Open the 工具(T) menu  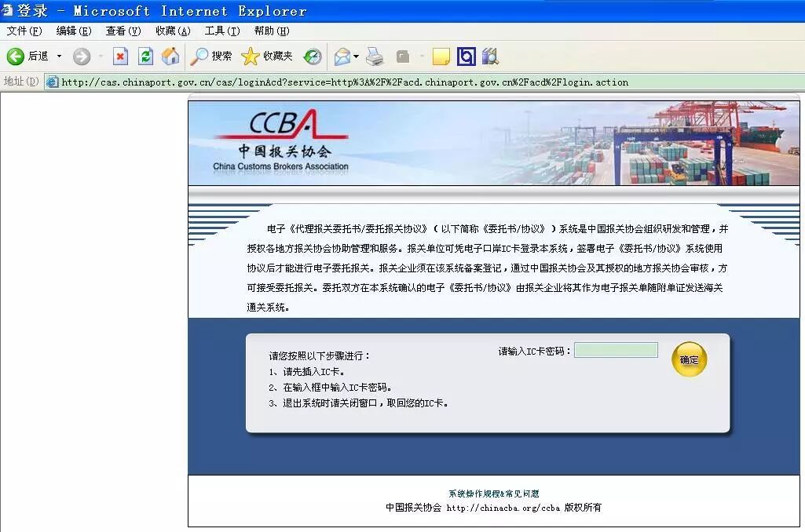tap(222, 31)
